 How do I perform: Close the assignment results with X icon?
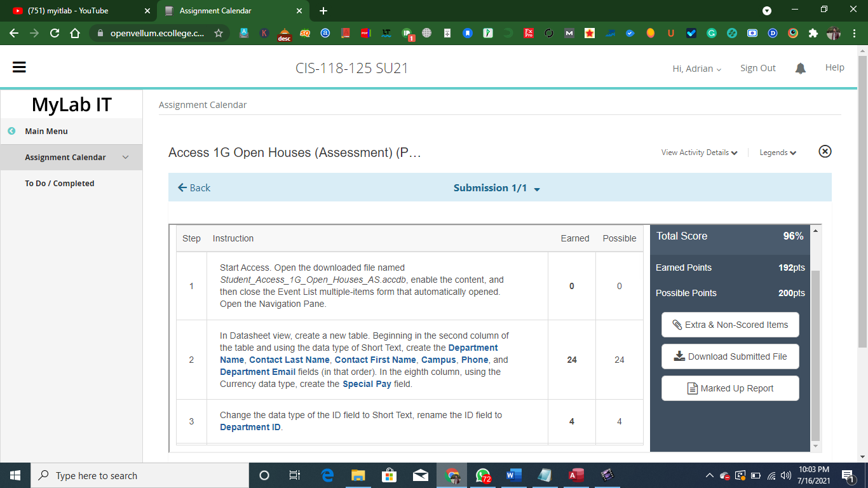click(825, 151)
